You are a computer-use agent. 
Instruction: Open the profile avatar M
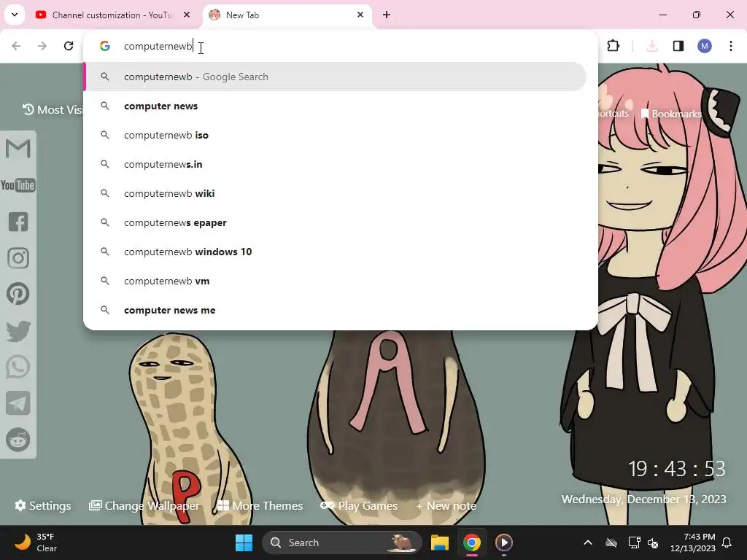coord(705,46)
